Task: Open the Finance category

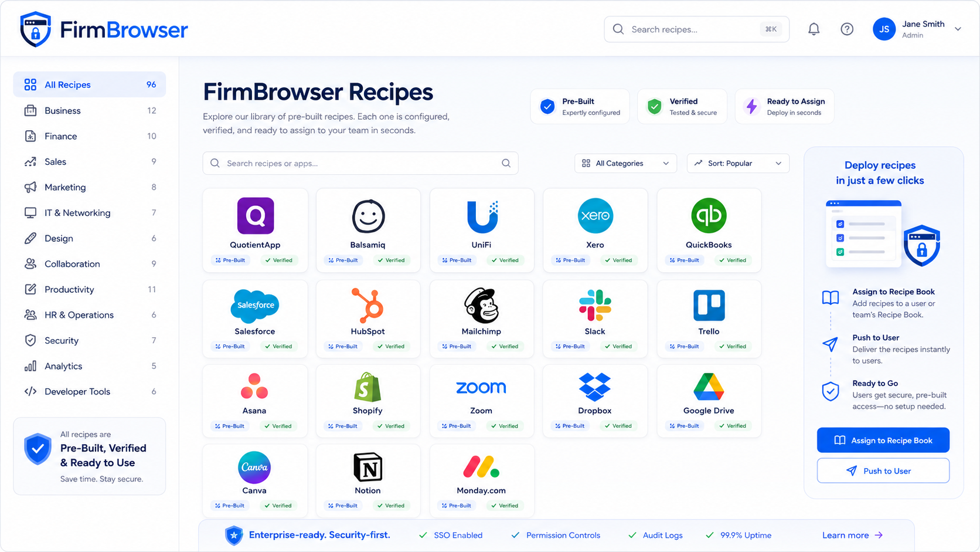Action: 90,136
